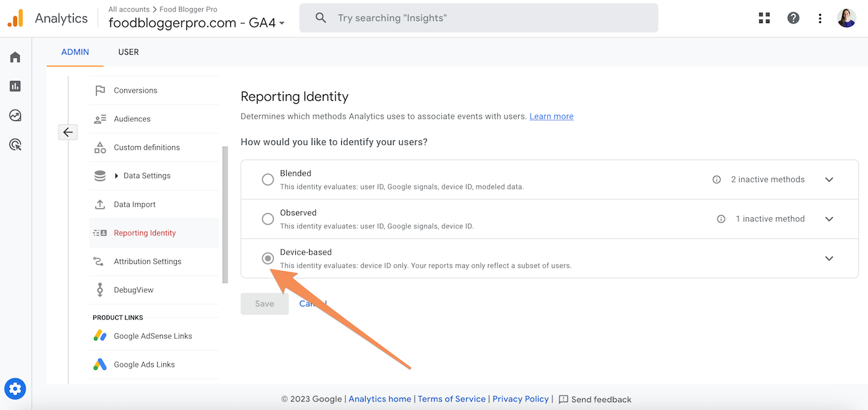868x410 pixels.
Task: Click info icon beside 1 inactive method
Action: click(x=721, y=219)
